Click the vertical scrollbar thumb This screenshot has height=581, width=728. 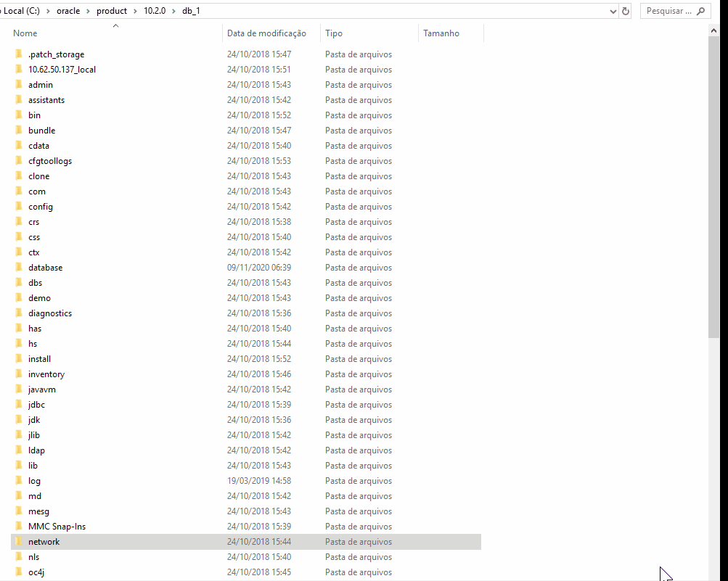(713, 187)
